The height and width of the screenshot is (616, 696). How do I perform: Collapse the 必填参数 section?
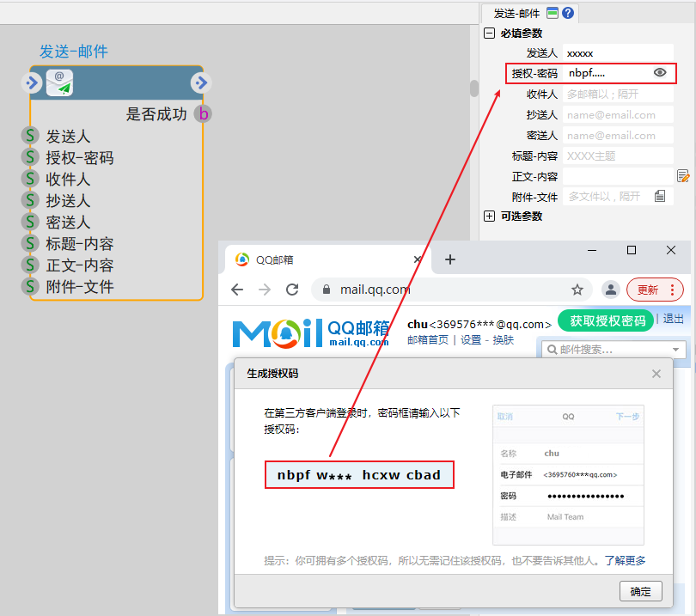[x=490, y=34]
